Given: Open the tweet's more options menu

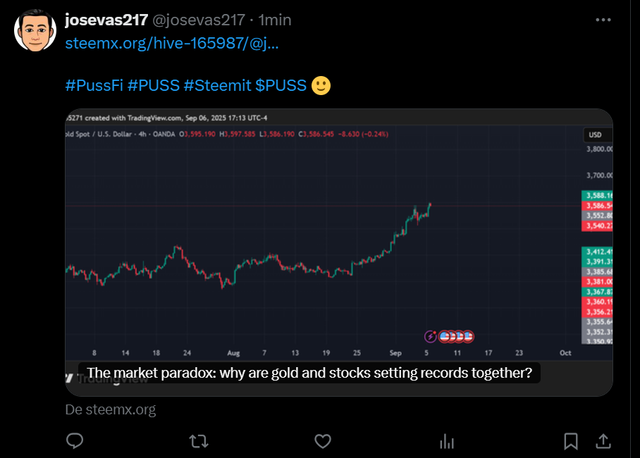Looking at the screenshot, I should [603, 20].
